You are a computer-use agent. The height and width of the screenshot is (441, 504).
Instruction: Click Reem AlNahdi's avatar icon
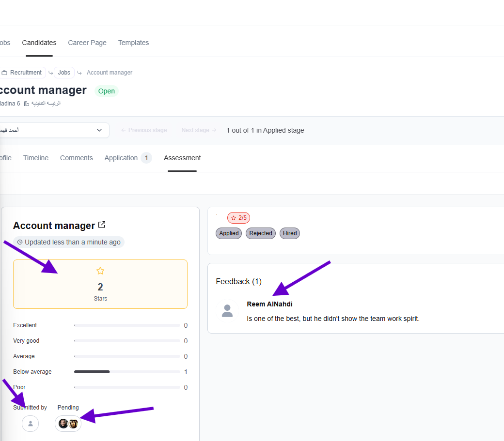click(x=227, y=311)
